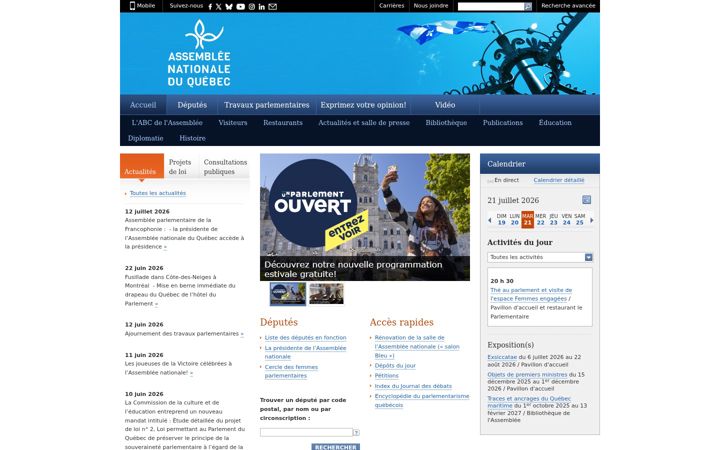Viewport: 720px width, 450px height.
Task: Click the En direct live broadcast icon
Action: click(490, 181)
